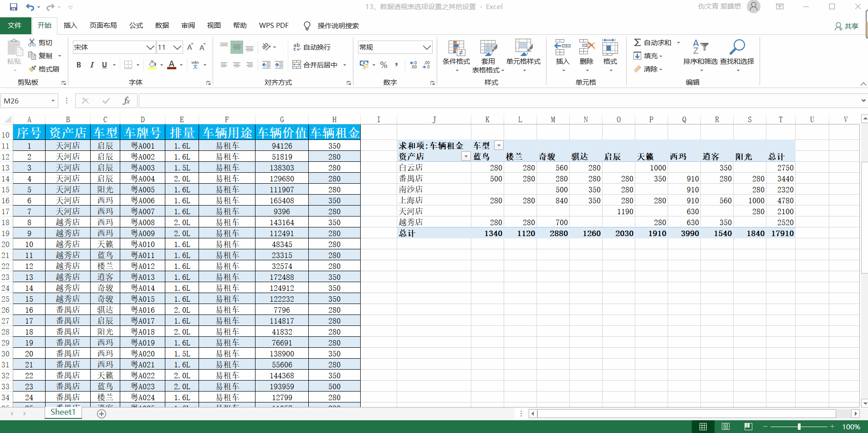
Task: Expand the font name dropdown showing 宋体
Action: click(x=150, y=47)
